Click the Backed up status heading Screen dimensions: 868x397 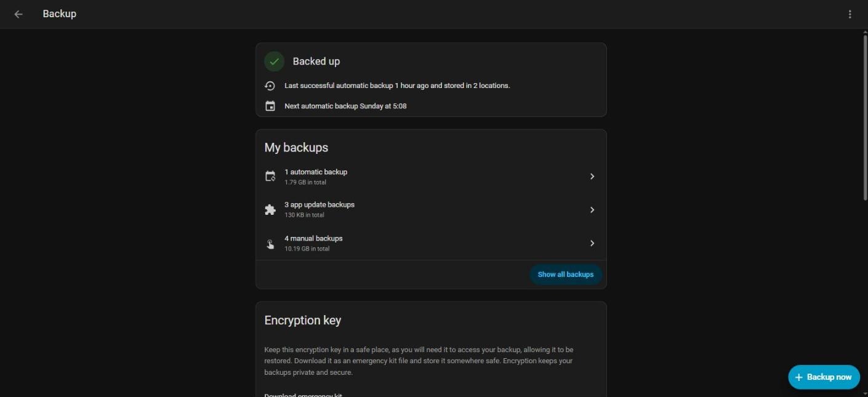point(316,62)
